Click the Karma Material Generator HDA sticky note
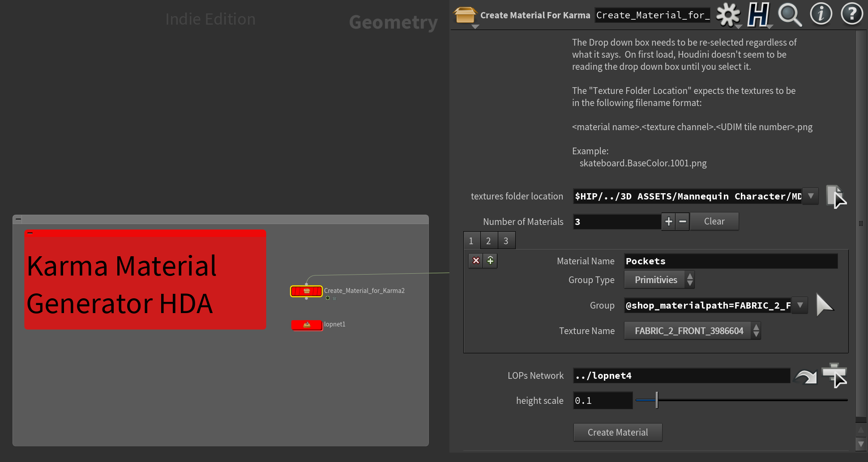868x462 pixels. pos(145,280)
